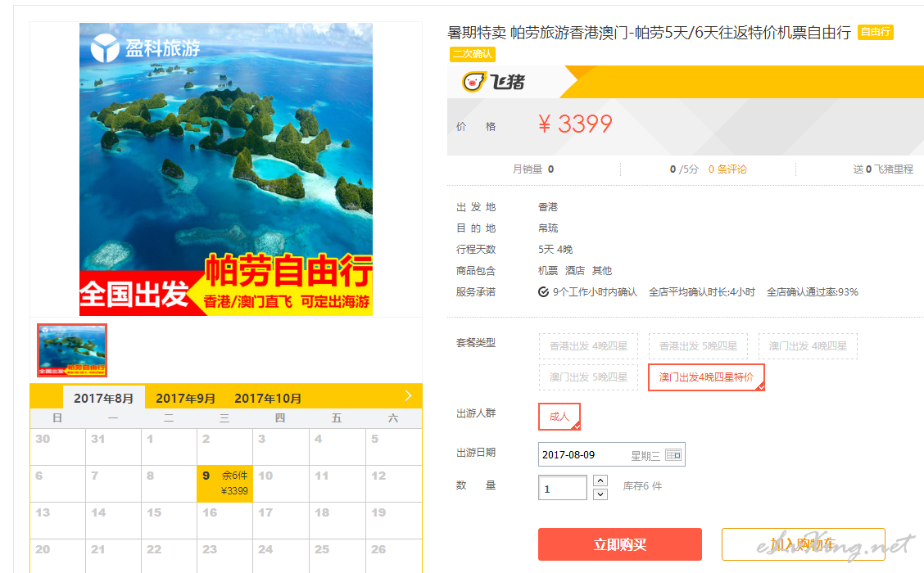Advance calendar months with right arrow
The height and width of the screenshot is (573, 924).
point(409,395)
